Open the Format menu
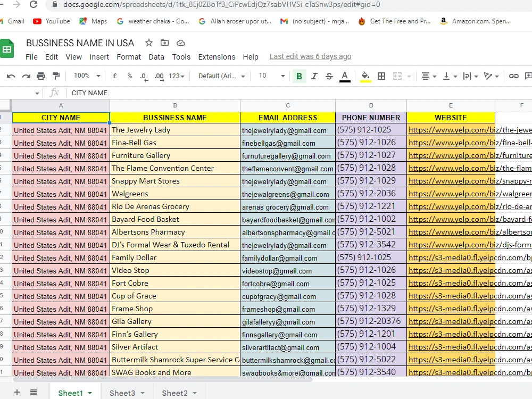 (129, 57)
